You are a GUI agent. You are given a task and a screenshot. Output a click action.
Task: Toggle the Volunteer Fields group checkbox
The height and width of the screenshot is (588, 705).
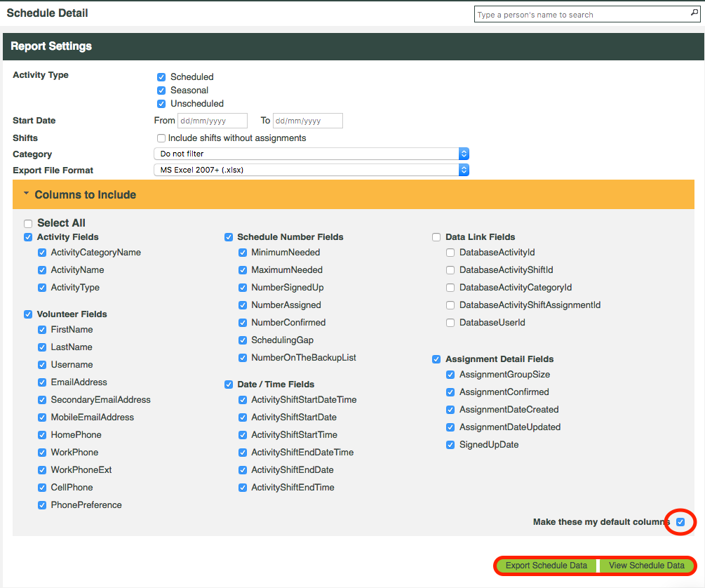point(28,314)
